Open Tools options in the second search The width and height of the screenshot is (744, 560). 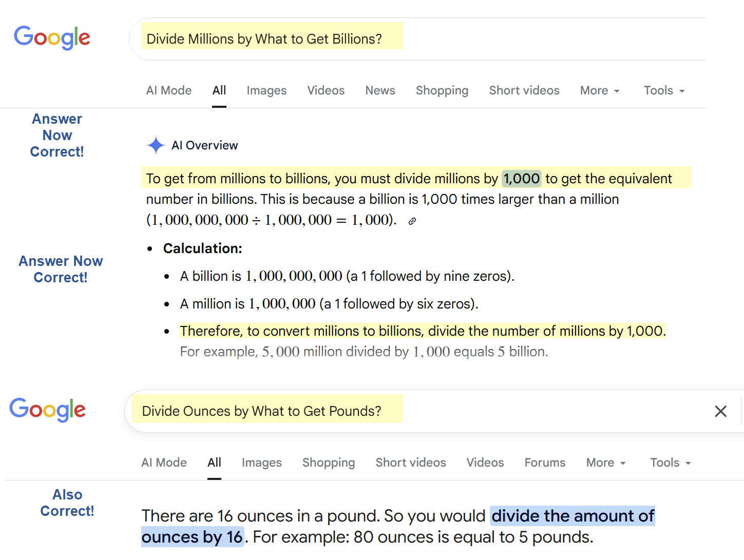pyautogui.click(x=669, y=462)
